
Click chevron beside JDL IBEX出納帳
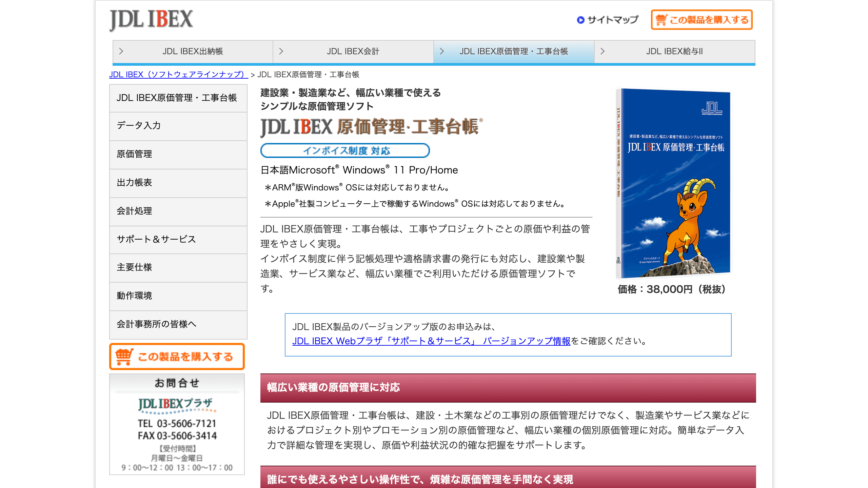click(x=121, y=51)
